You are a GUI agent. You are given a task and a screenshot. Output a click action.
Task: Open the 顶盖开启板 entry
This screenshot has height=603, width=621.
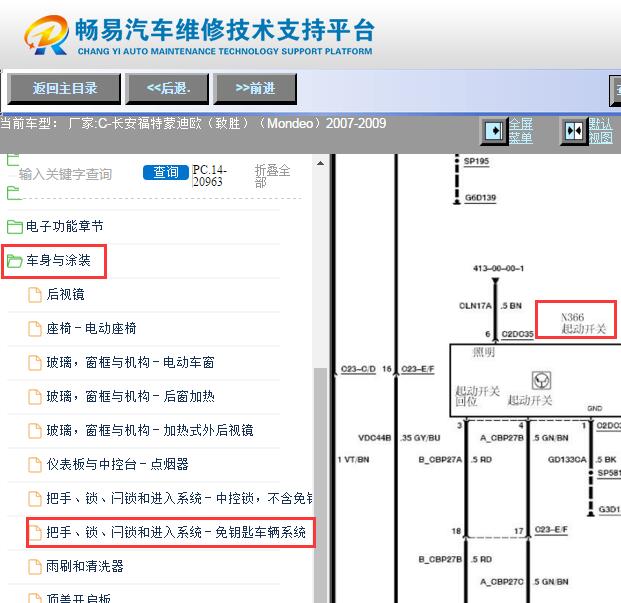coord(78,597)
